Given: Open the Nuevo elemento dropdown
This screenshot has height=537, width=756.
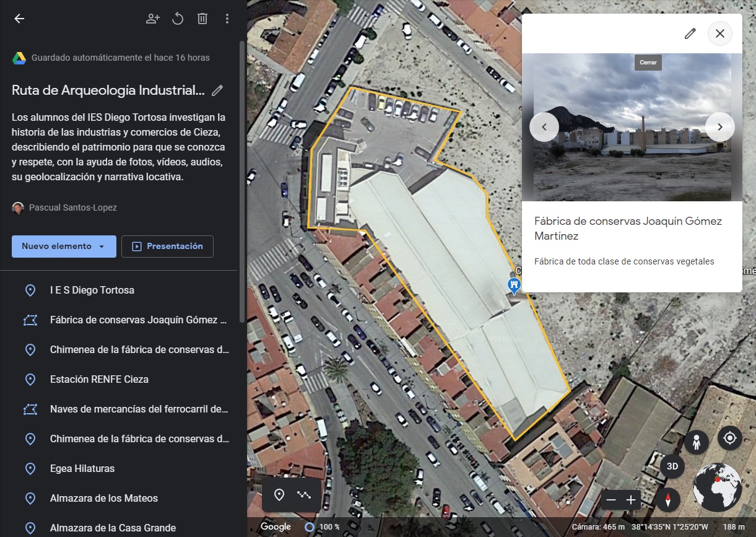Looking at the screenshot, I should click(x=64, y=246).
